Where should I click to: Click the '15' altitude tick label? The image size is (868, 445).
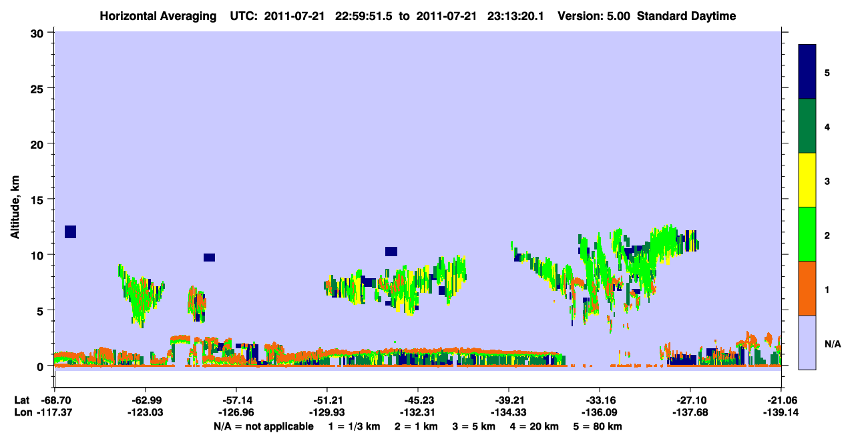point(38,199)
